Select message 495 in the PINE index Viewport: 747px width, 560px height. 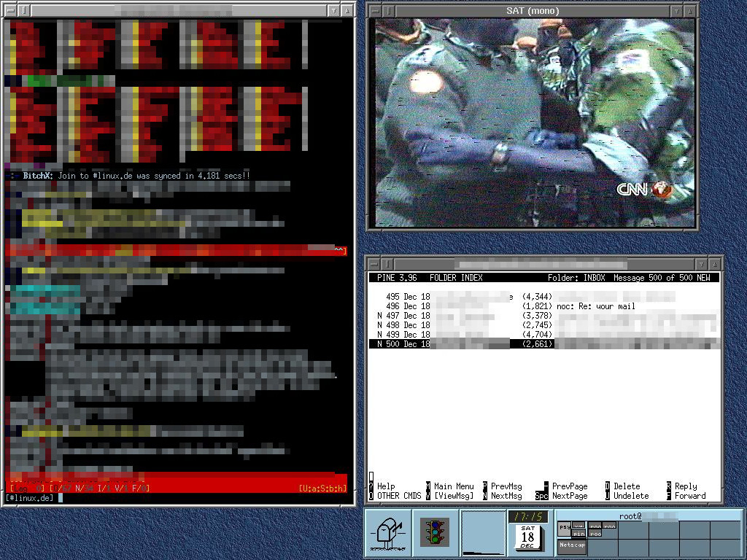coord(544,297)
